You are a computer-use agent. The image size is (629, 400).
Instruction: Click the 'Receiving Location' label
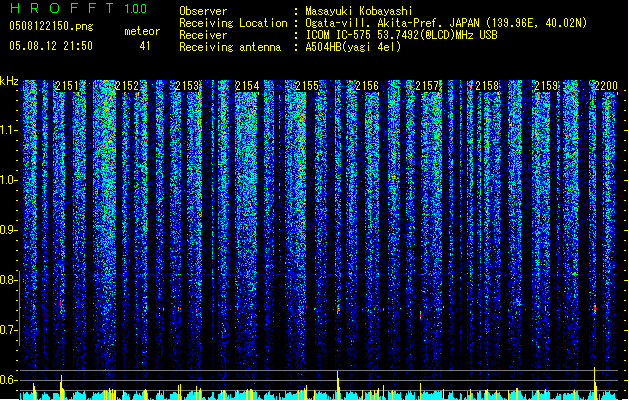point(233,23)
